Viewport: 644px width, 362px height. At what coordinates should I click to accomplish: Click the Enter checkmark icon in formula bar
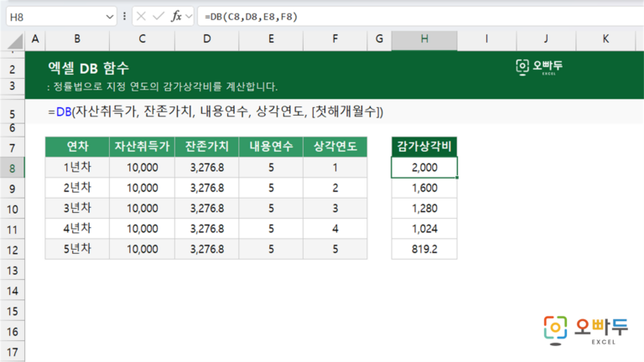[158, 17]
